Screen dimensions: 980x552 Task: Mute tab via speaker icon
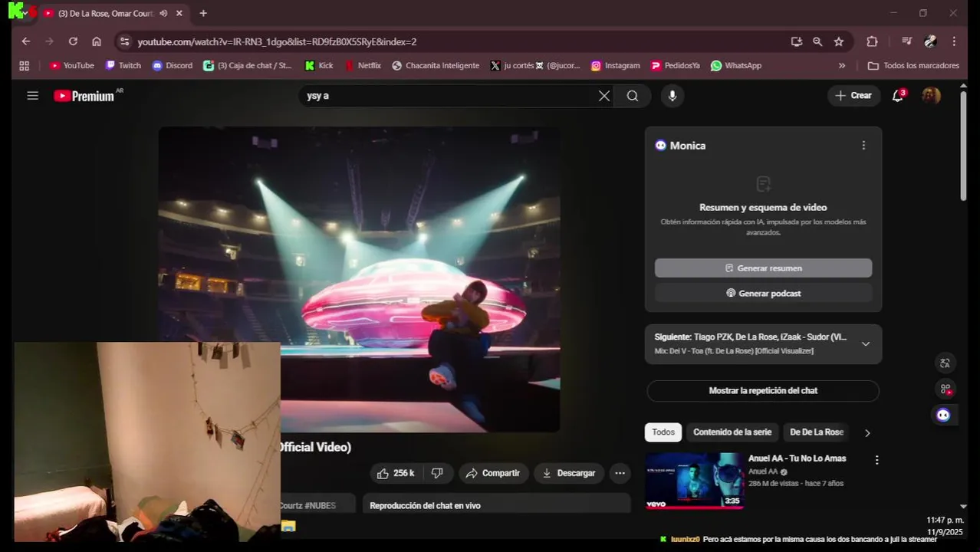163,13
